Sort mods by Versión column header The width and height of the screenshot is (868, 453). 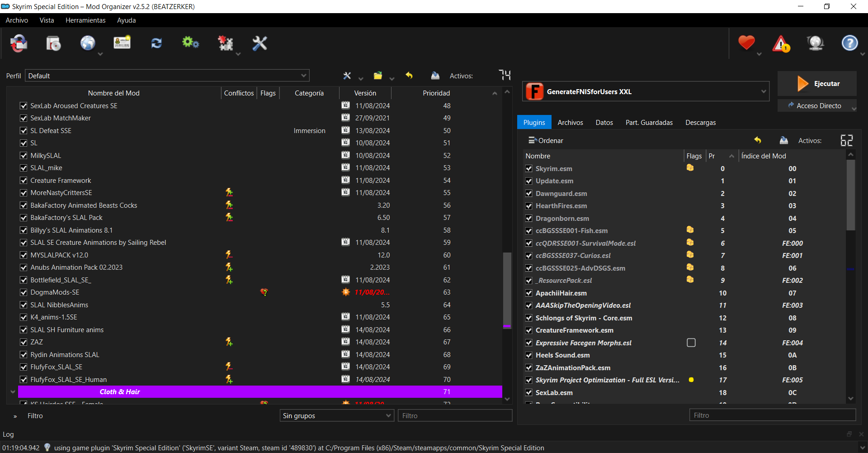click(365, 93)
